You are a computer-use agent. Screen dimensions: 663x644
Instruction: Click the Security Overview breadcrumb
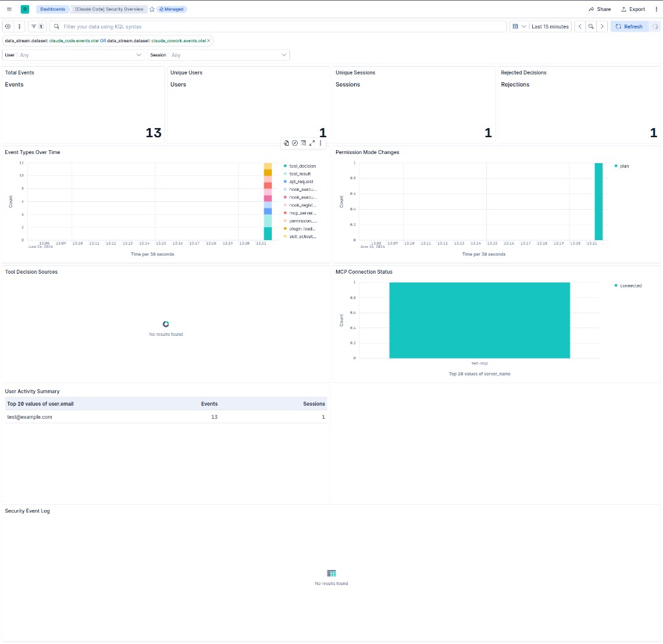pos(109,9)
